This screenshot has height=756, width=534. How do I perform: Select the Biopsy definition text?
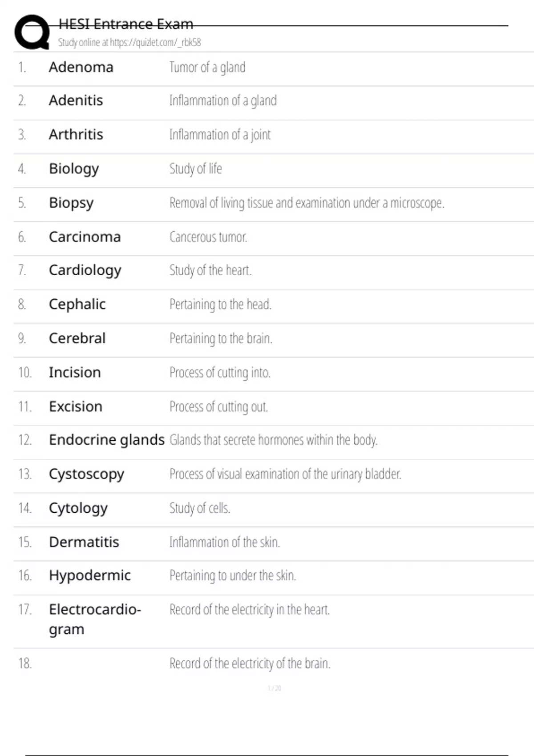click(x=307, y=203)
